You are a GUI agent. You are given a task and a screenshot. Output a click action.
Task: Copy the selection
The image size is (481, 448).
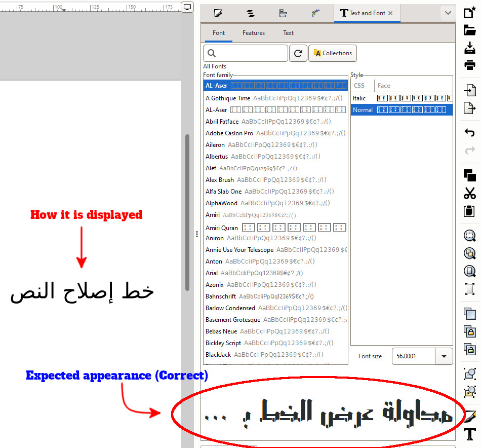(470, 175)
